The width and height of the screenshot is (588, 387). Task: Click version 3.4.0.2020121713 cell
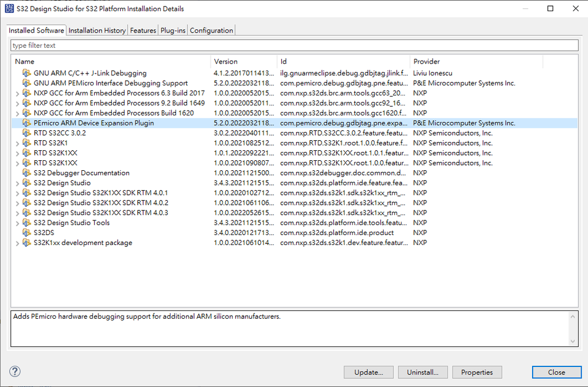click(x=244, y=233)
